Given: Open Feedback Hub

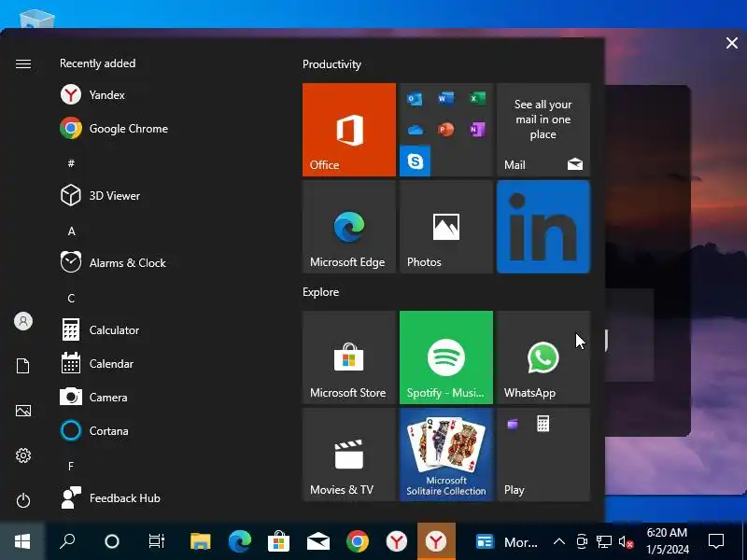Looking at the screenshot, I should [x=110, y=498].
